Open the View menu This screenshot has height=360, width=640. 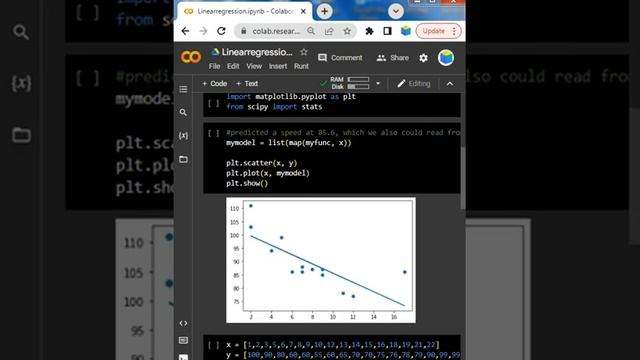254,66
